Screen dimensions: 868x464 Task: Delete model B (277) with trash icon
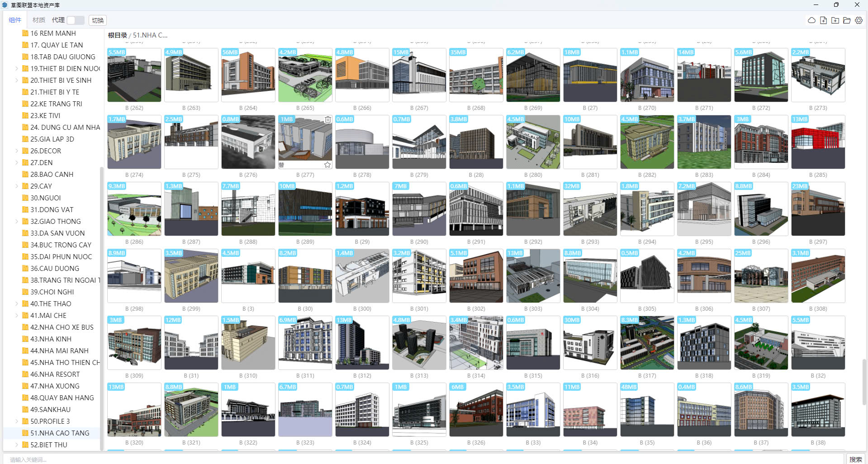click(327, 119)
